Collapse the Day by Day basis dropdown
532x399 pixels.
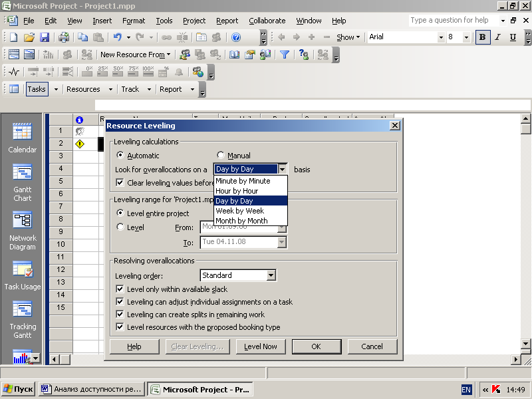(282, 169)
